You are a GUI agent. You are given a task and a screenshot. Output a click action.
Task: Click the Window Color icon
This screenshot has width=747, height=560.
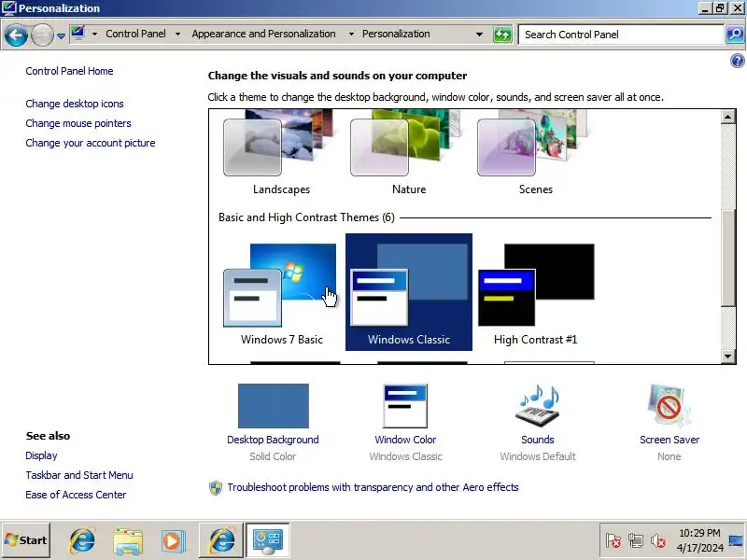coord(405,406)
